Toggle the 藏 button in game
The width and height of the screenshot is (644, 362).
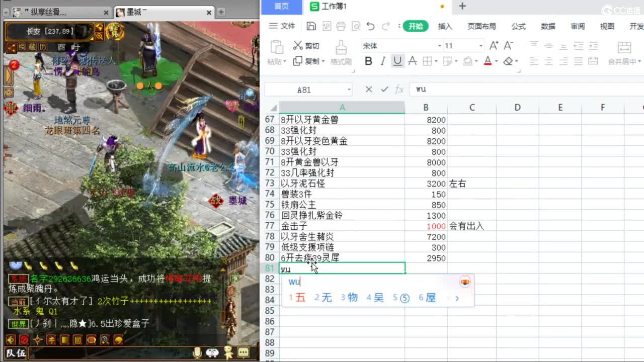(x=33, y=47)
